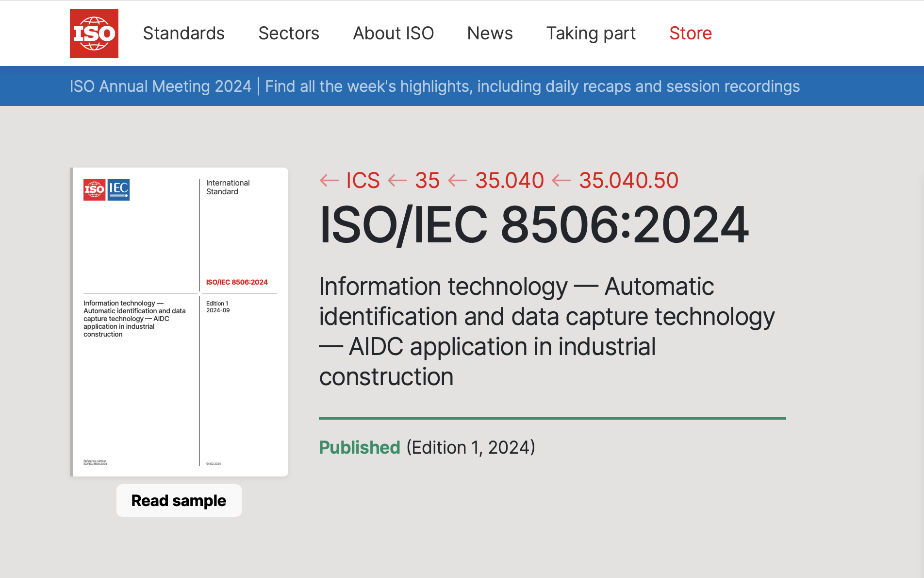Open the ISO/IEC 8506:2024 cover thumbnail
Image resolution: width=924 pixels, height=578 pixels.
(x=179, y=322)
